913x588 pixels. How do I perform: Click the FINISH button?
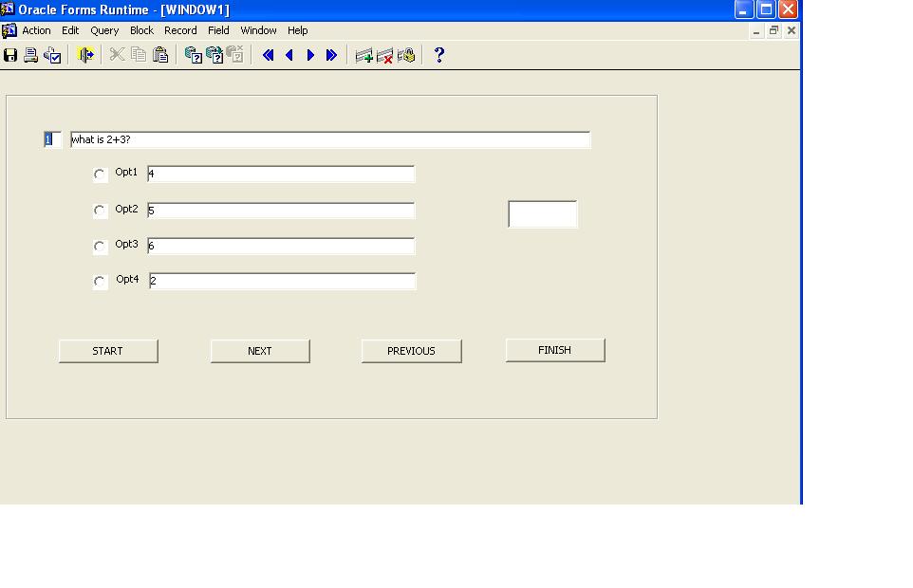[x=555, y=350]
